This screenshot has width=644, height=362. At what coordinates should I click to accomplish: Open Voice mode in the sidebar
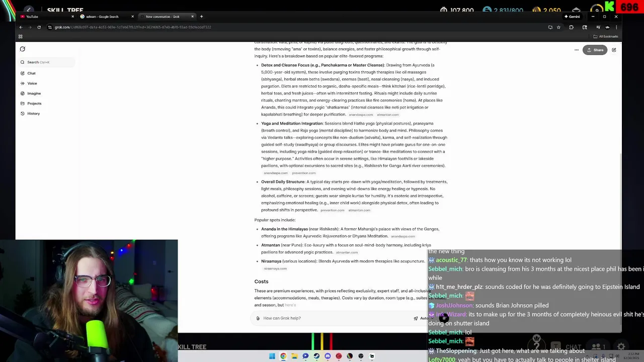29,83
